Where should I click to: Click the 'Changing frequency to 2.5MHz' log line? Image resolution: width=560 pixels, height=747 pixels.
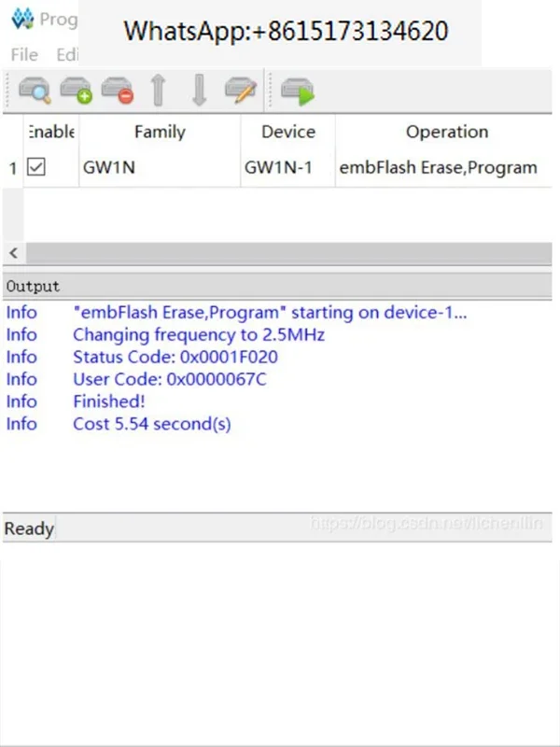[x=199, y=335]
